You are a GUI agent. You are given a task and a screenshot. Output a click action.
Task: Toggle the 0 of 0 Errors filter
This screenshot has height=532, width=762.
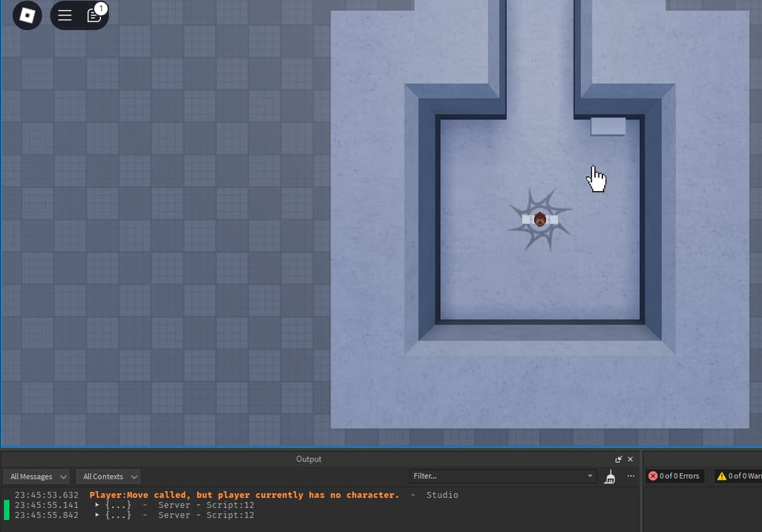(674, 476)
